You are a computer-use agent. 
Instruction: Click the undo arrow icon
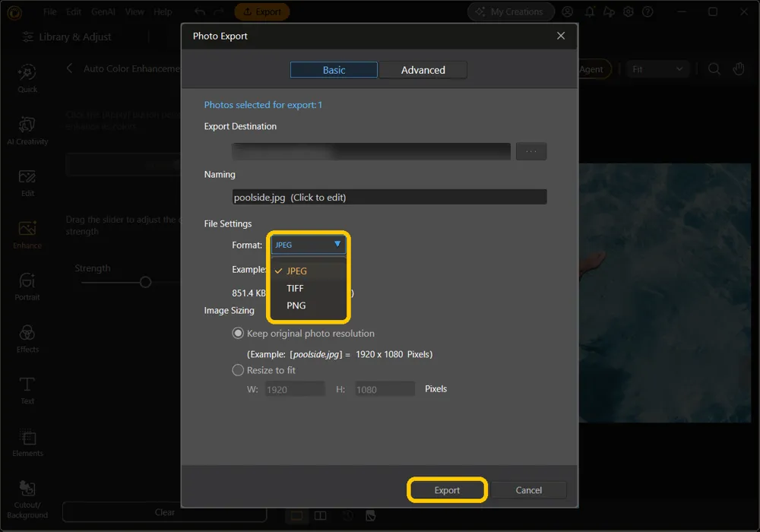click(x=199, y=11)
